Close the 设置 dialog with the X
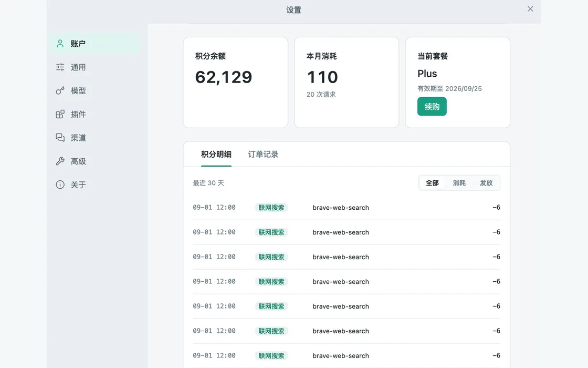 click(530, 9)
